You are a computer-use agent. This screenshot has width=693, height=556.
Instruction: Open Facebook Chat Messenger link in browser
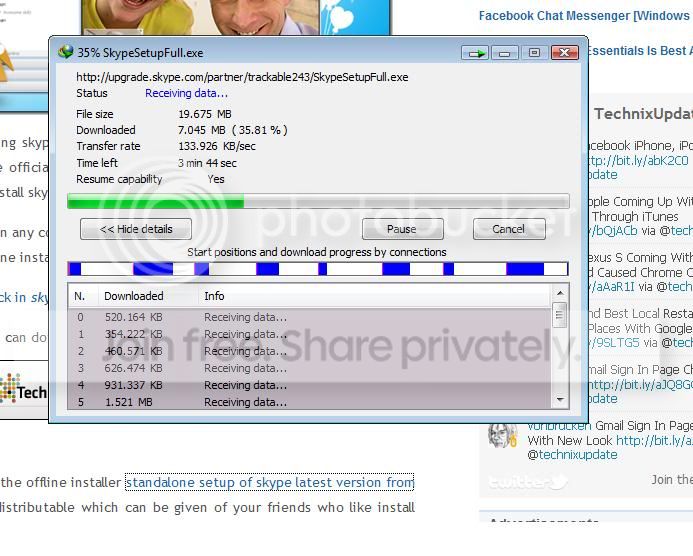pyautogui.click(x=585, y=16)
